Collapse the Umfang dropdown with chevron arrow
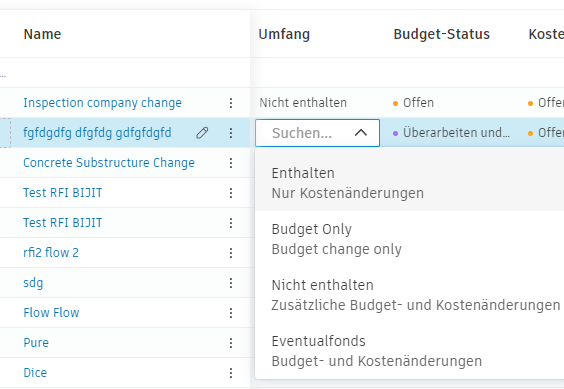Viewport: 564px width, 389px height. [x=361, y=133]
